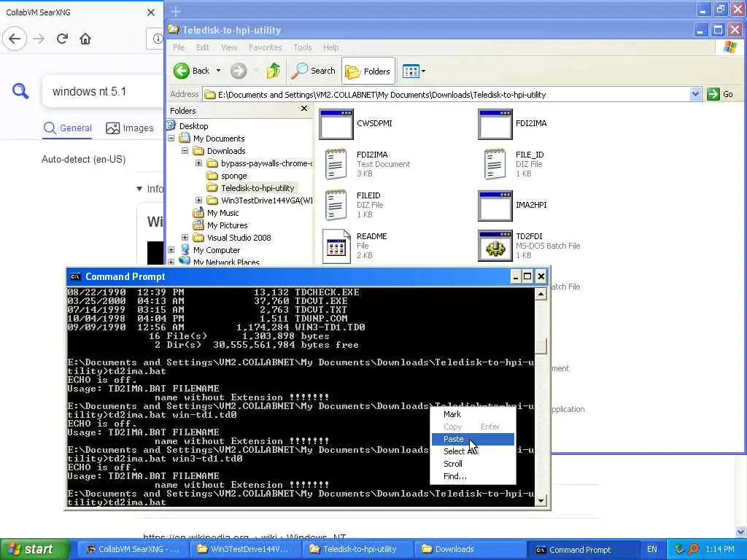Expand the My Computer tree node
This screenshot has height=560, width=747.
pyautogui.click(x=171, y=250)
